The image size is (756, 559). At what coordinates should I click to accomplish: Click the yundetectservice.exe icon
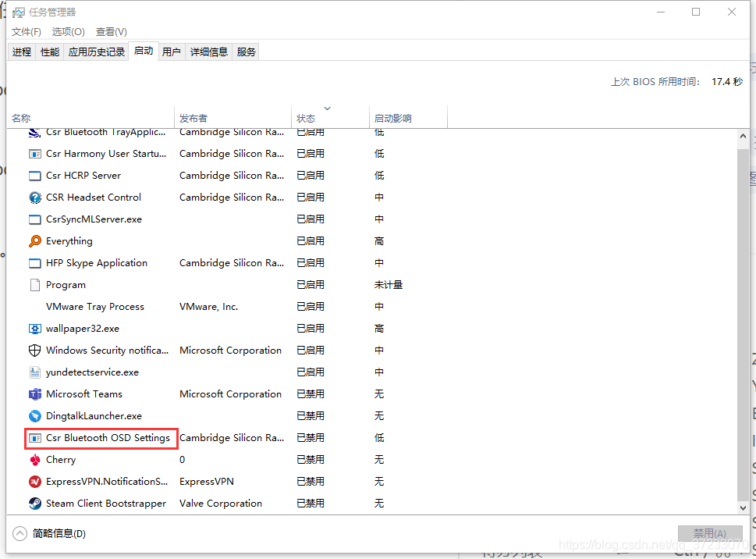click(34, 372)
